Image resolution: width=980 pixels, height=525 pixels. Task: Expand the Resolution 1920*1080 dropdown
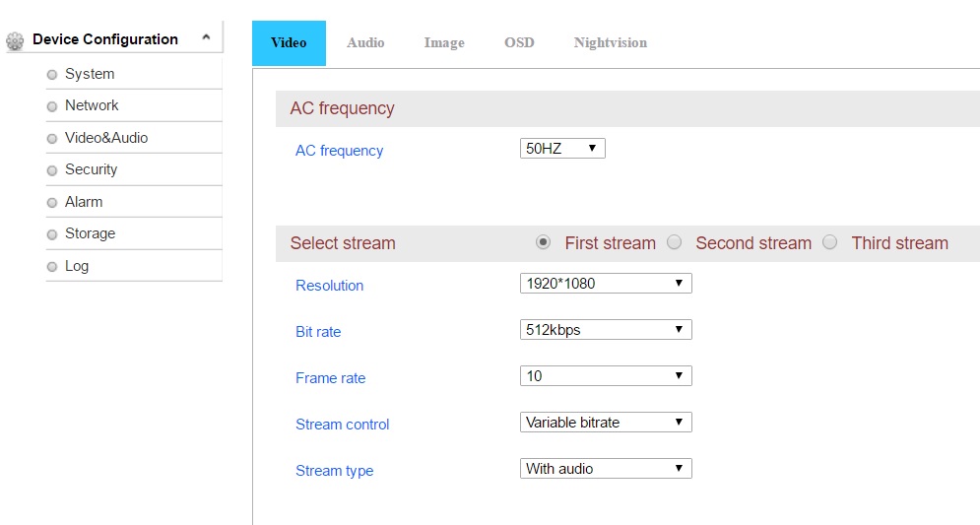(x=606, y=284)
